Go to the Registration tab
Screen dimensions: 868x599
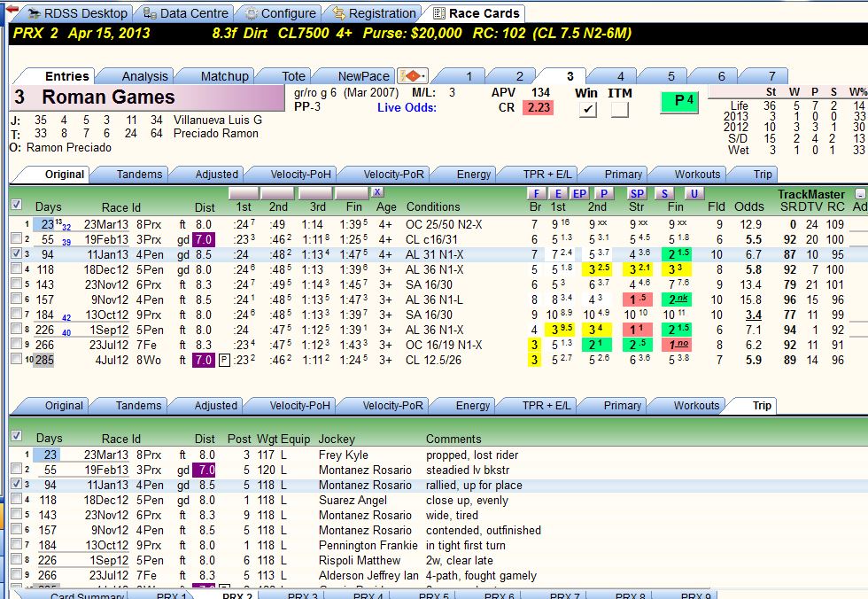click(x=375, y=13)
